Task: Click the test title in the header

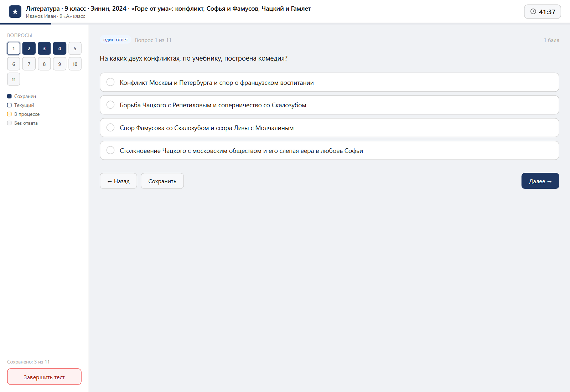Action: (168, 9)
